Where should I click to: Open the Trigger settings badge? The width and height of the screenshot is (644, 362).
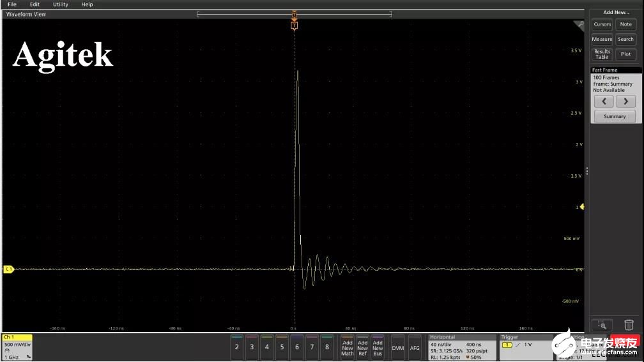[x=526, y=347]
